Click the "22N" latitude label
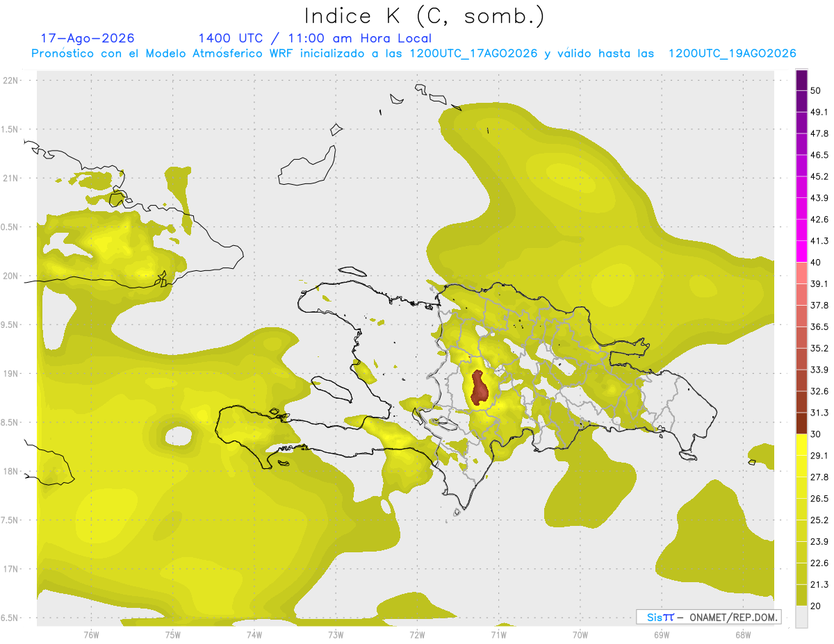Viewport: 834px width, 644px height. click(10, 80)
